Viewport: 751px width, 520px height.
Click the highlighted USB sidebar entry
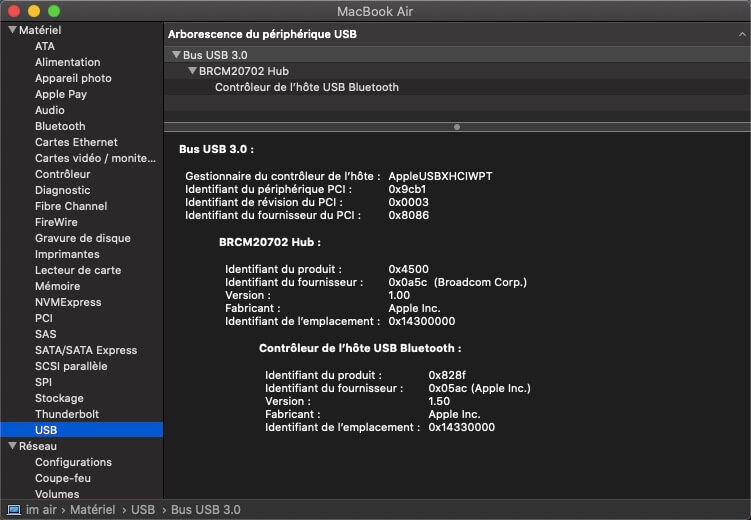point(81,430)
